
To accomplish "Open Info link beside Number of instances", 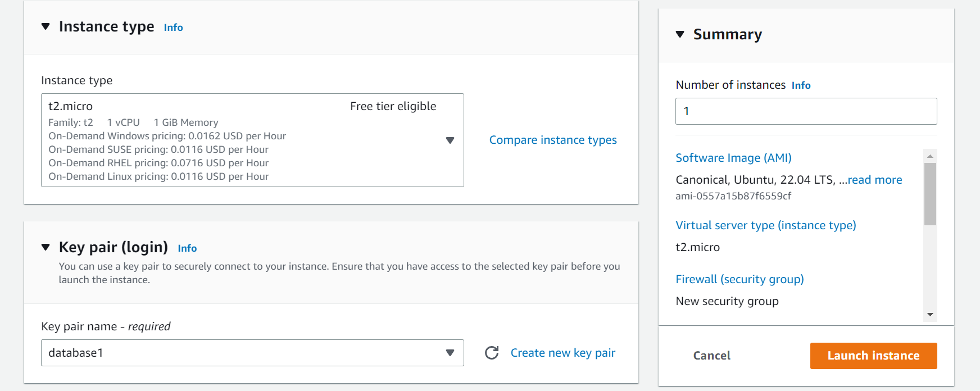I will click(x=801, y=85).
